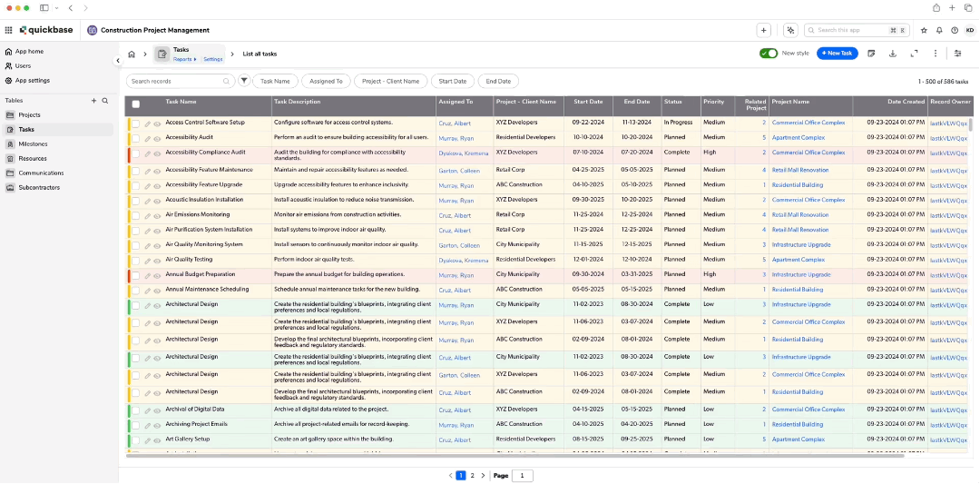The width and height of the screenshot is (980, 484).
Task: Click the global plus create button
Action: point(763,30)
